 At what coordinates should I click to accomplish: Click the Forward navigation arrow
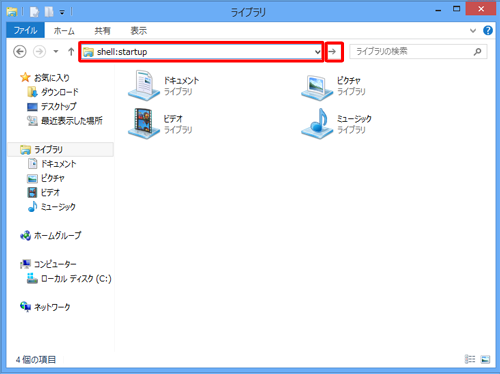point(39,52)
